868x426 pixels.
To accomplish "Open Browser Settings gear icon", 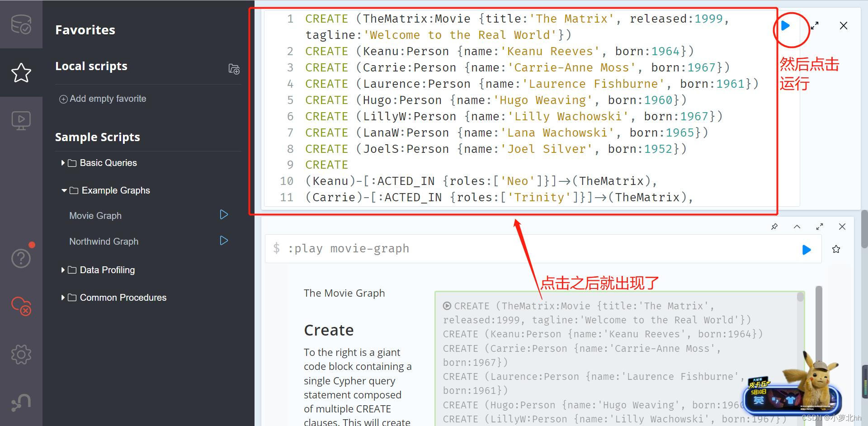I will pos(21,354).
